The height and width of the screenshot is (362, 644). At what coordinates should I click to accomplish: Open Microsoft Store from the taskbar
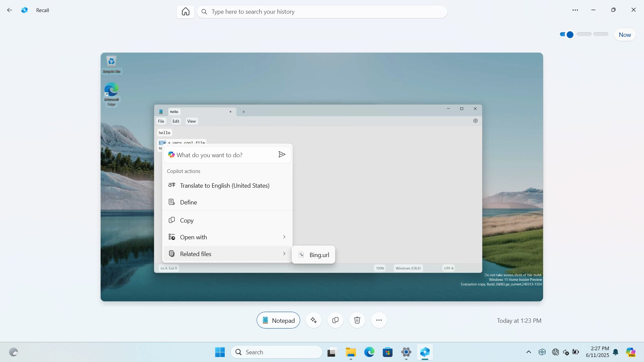coord(387,352)
